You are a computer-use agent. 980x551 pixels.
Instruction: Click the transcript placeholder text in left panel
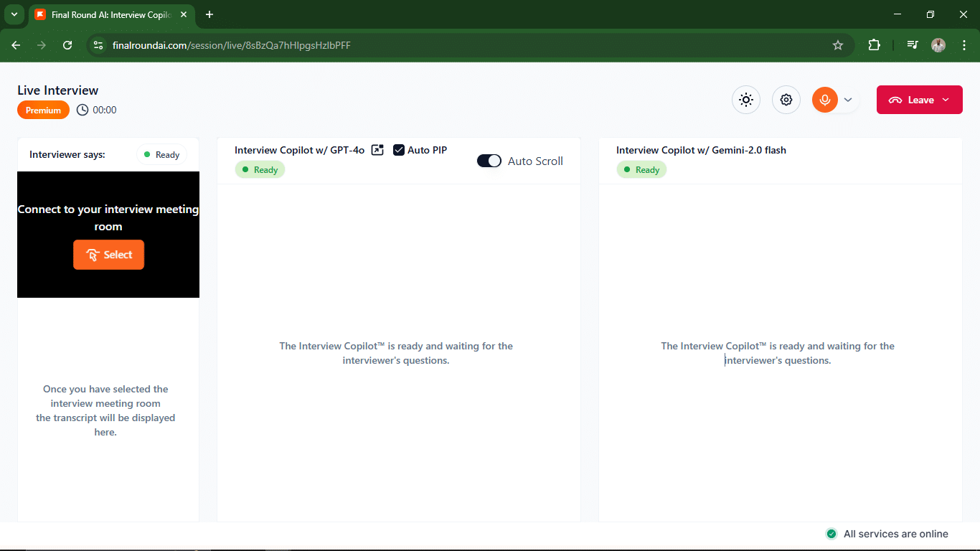click(x=105, y=410)
